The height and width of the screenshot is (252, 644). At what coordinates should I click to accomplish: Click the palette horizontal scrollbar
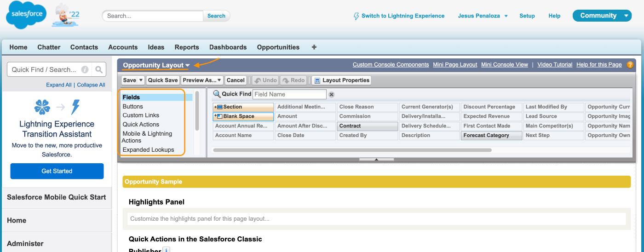click(x=352, y=150)
